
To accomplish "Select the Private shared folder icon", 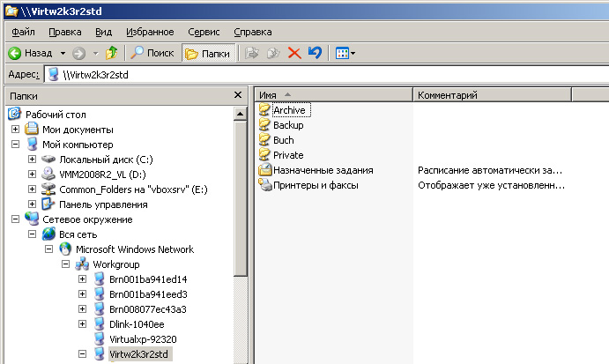I will click(264, 155).
